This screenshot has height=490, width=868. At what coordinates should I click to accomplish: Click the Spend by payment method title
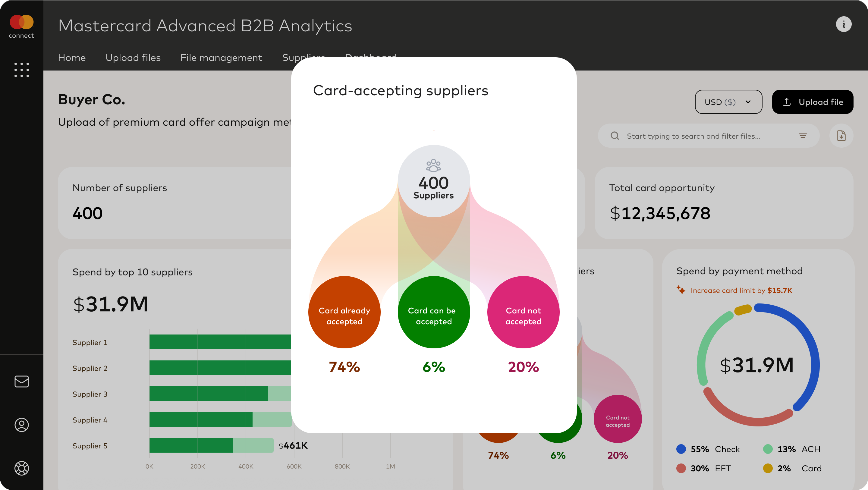[739, 271]
